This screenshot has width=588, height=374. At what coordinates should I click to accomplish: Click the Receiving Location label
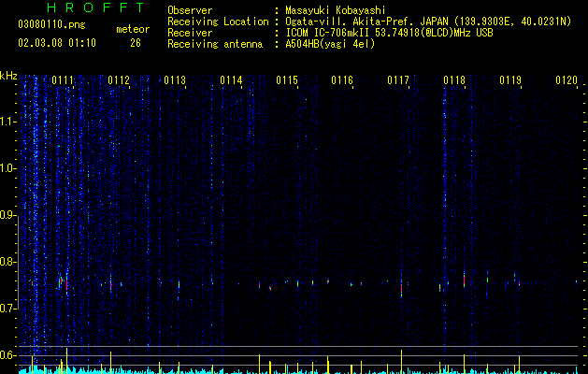coord(218,22)
